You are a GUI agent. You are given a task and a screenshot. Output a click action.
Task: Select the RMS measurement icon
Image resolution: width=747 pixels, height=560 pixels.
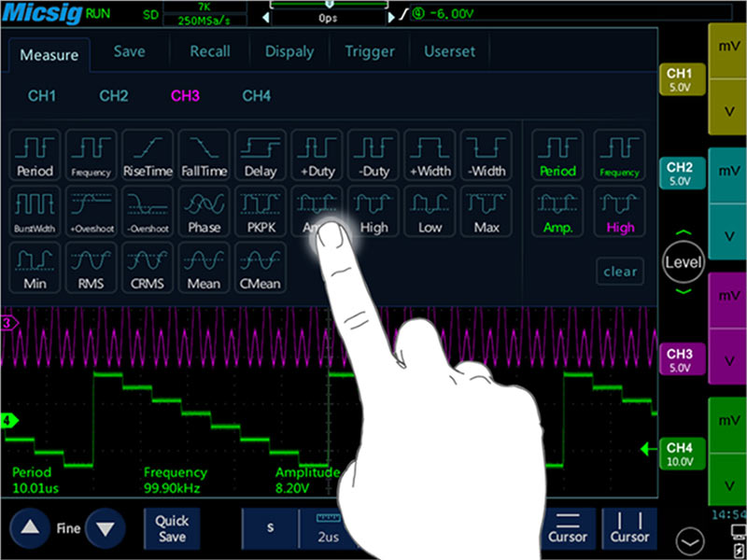92,267
